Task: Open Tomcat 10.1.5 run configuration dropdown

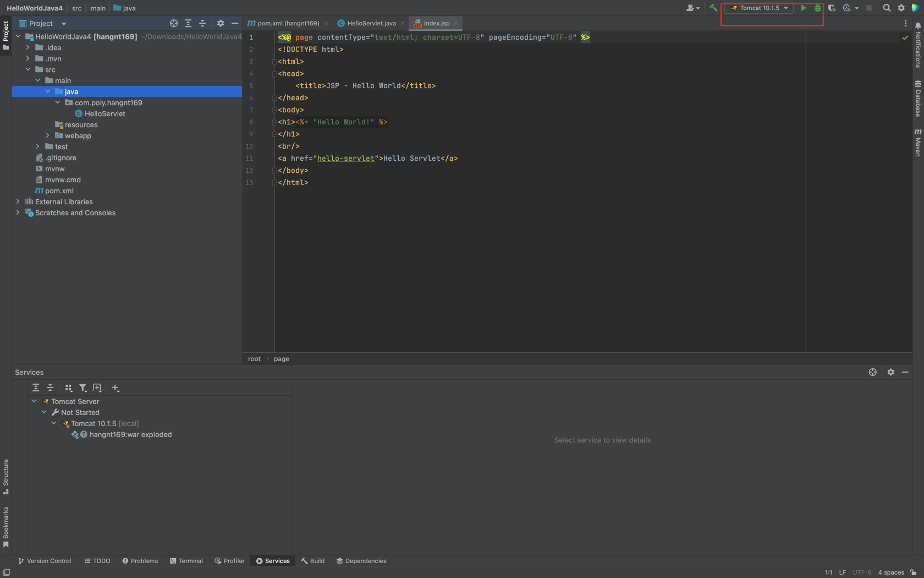Action: 759,8
